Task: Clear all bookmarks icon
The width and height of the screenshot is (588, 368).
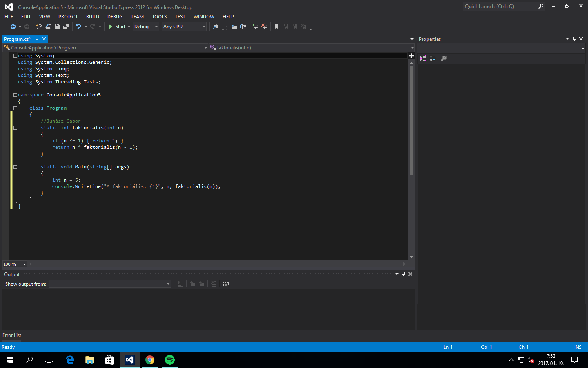Action: (x=303, y=27)
